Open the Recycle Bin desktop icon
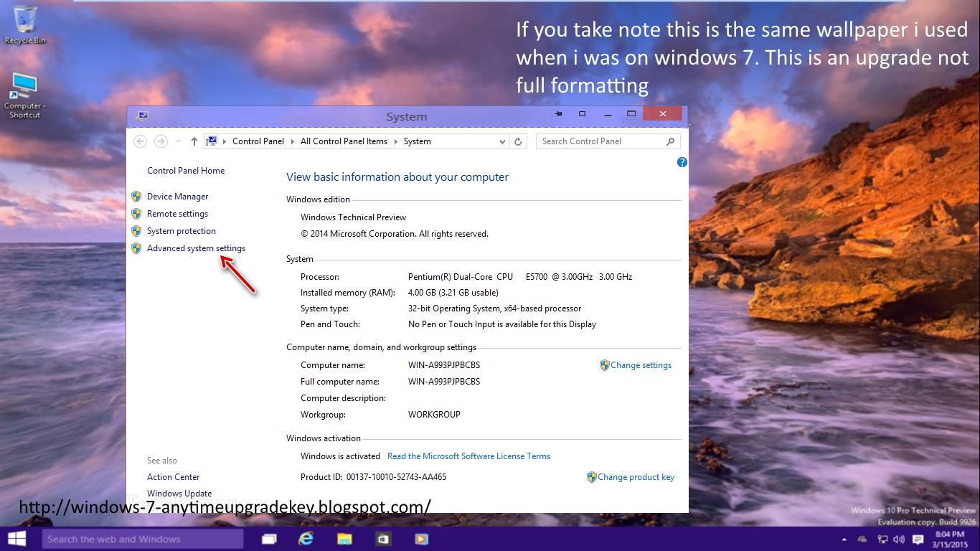The height and width of the screenshot is (551, 980). coord(24,24)
